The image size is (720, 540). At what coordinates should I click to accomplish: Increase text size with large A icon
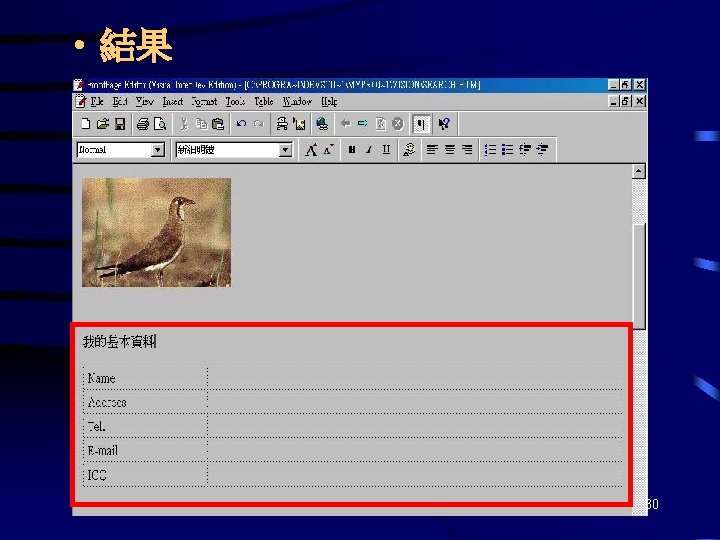point(311,150)
